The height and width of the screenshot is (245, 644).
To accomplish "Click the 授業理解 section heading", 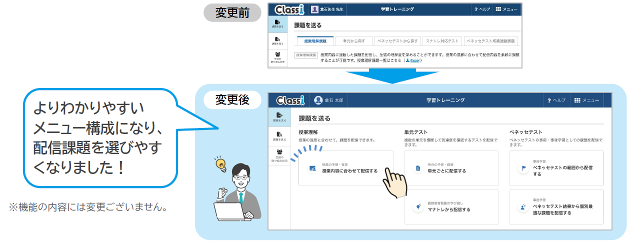I will pyautogui.click(x=309, y=132).
